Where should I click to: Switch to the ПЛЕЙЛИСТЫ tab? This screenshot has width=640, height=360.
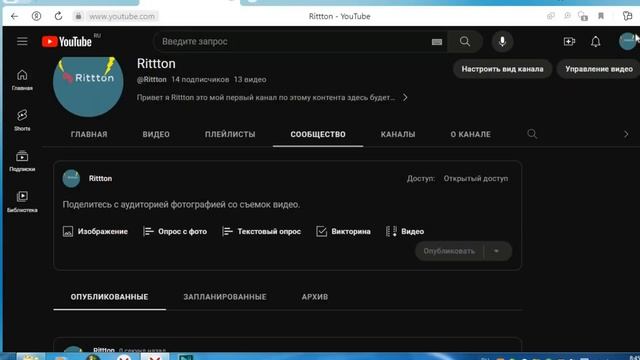tap(230, 134)
